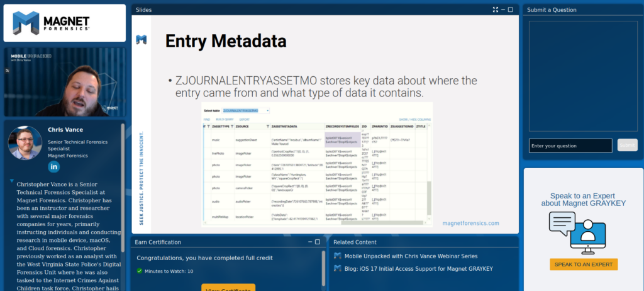
Task: Open Mobile Unpacked with Chris Vance Webinar Series
Action: click(411, 256)
